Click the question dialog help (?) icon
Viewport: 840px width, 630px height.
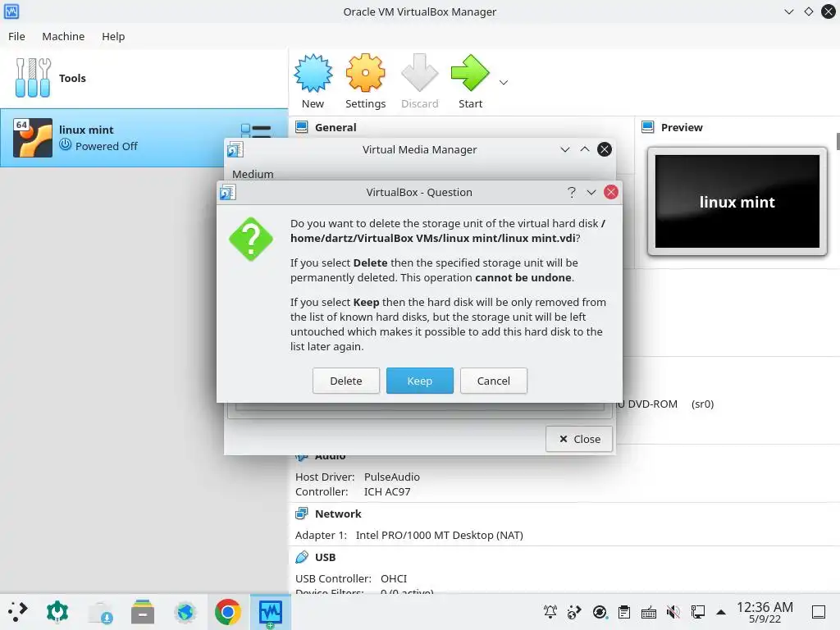pos(572,192)
